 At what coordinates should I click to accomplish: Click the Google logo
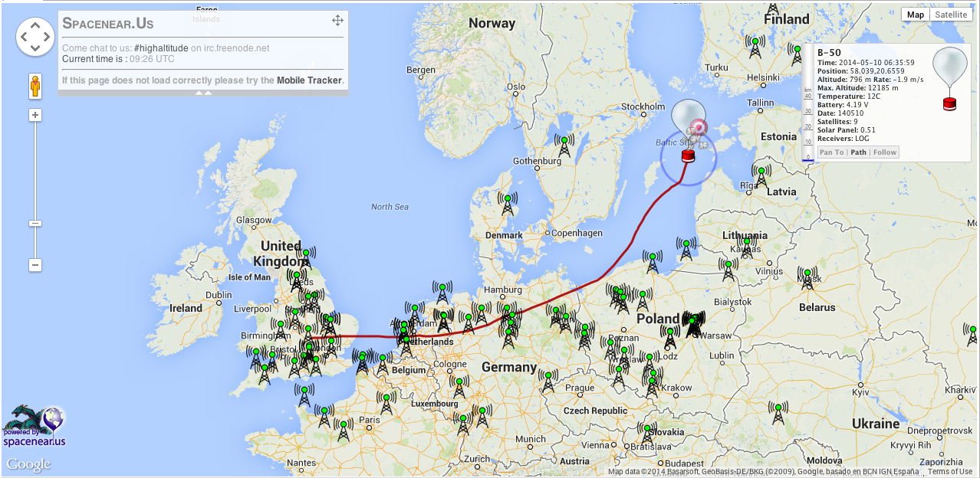29,464
